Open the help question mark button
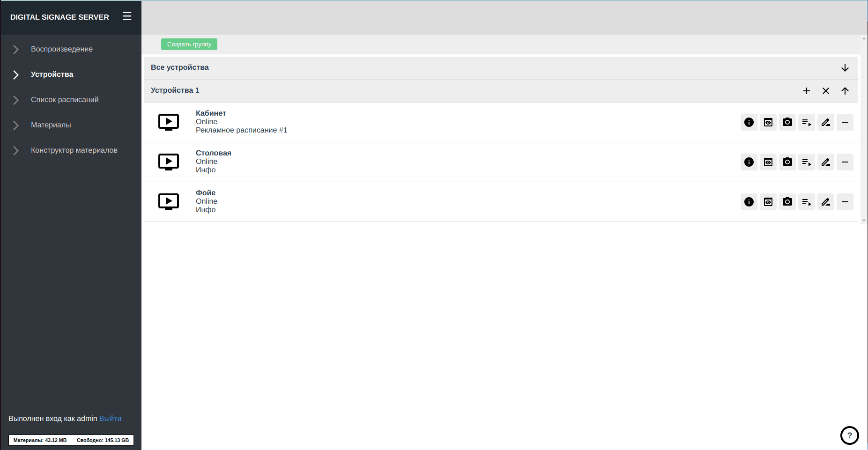The height and width of the screenshot is (450, 868). [x=849, y=435]
